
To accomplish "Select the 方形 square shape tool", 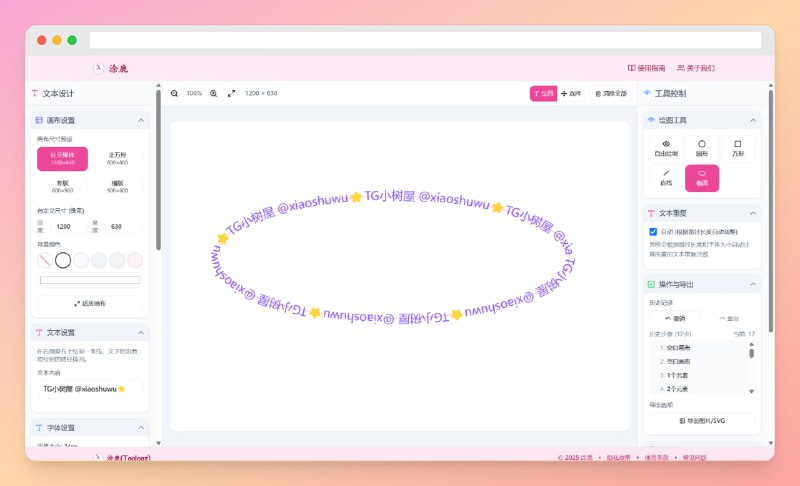I will tap(738, 148).
